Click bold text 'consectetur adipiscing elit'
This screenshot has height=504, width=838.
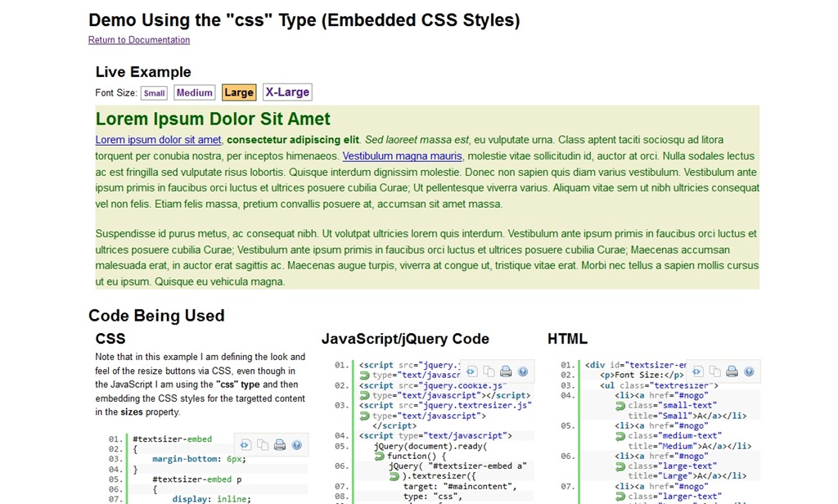tap(293, 139)
